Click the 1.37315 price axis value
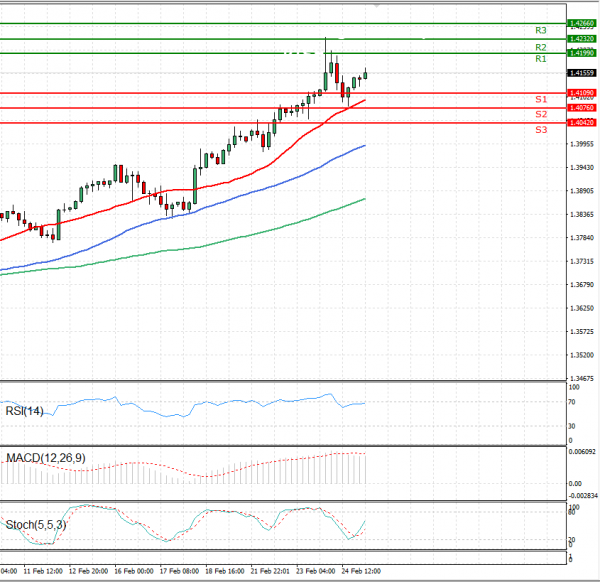Image resolution: width=600 pixels, height=582 pixels. pyautogui.click(x=582, y=261)
